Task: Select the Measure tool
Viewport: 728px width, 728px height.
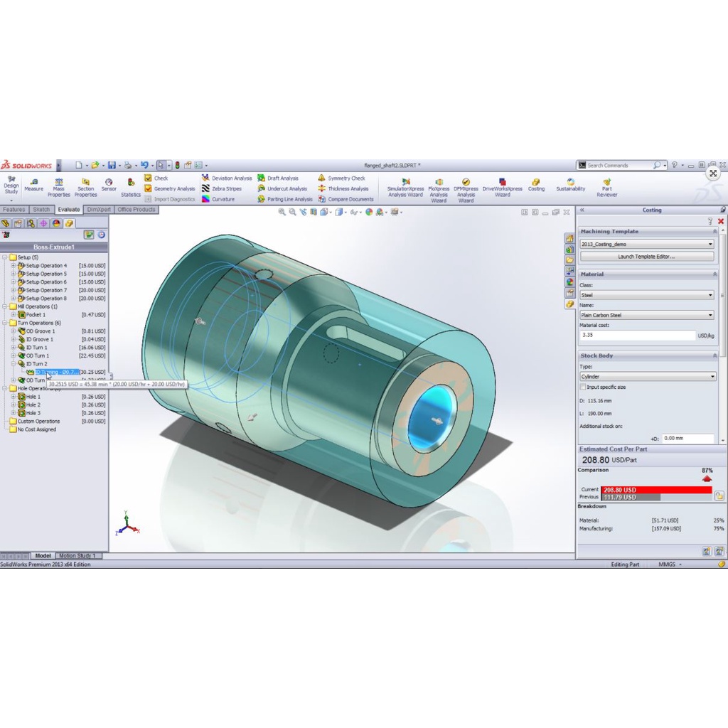Action: (x=34, y=185)
